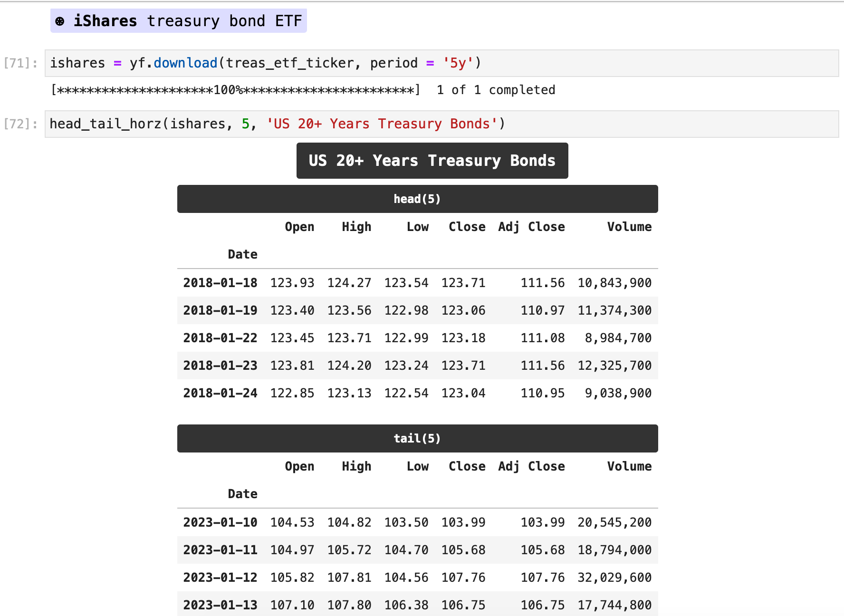Click the Adj Close value 107.76
Image resolution: width=844 pixels, height=616 pixels.
click(543, 578)
